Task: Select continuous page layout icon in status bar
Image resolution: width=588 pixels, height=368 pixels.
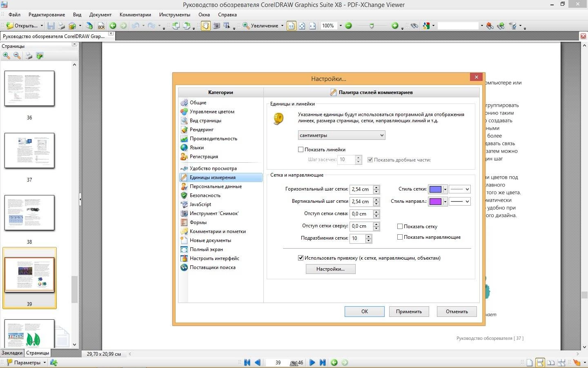Action: coord(540,362)
